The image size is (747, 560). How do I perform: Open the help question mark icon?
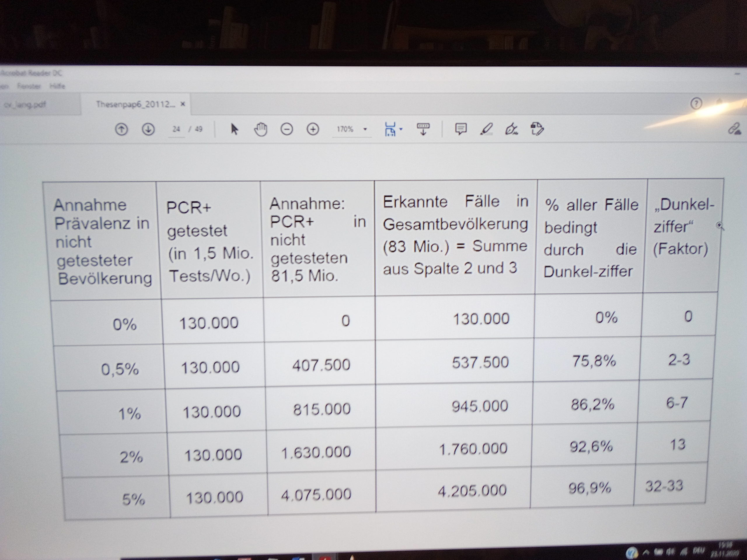point(696,103)
